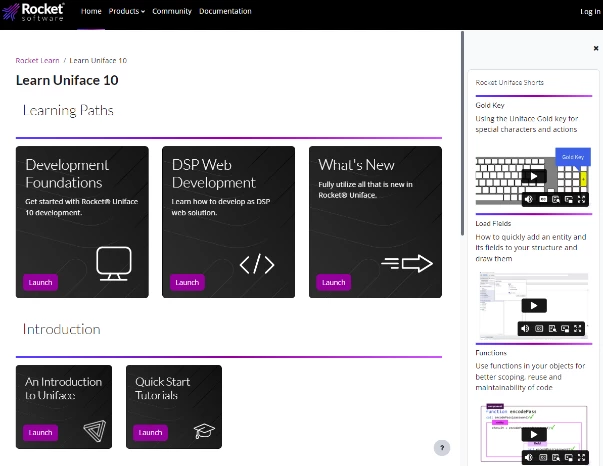The image size is (603, 466).
Task: Click the arrow icon on What's New card
Action: [407, 263]
